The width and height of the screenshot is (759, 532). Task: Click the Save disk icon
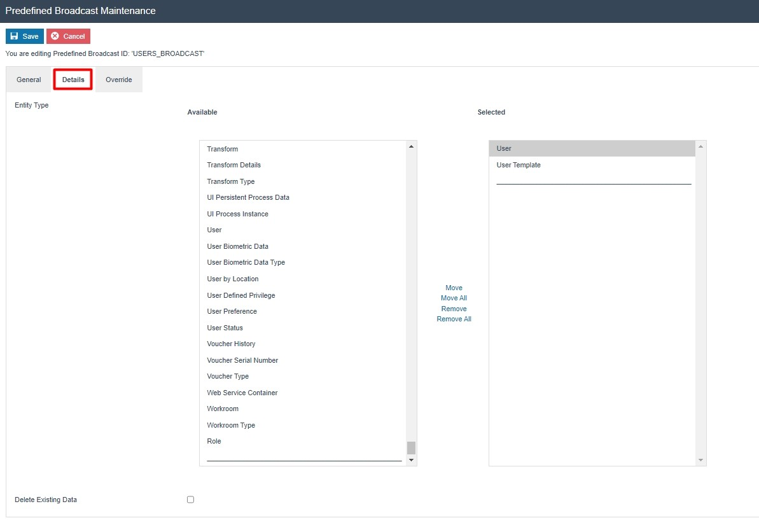click(13, 36)
